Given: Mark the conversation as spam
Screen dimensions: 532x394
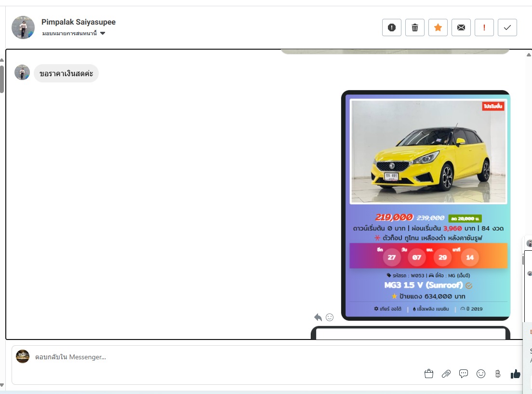Looking at the screenshot, I should pyautogui.click(x=392, y=27).
